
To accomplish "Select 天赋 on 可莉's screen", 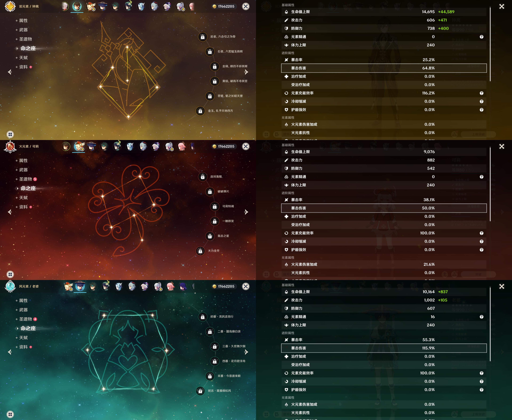I will [23, 198].
